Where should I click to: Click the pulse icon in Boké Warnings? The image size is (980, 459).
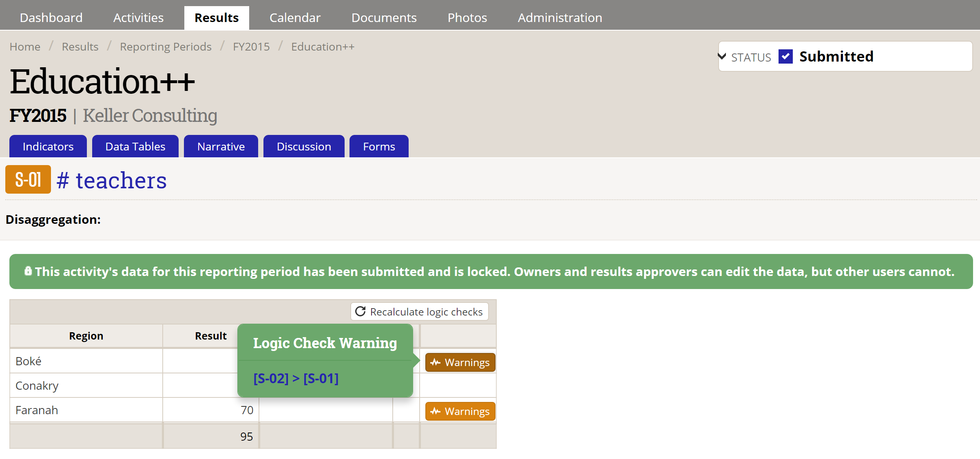pyautogui.click(x=436, y=362)
